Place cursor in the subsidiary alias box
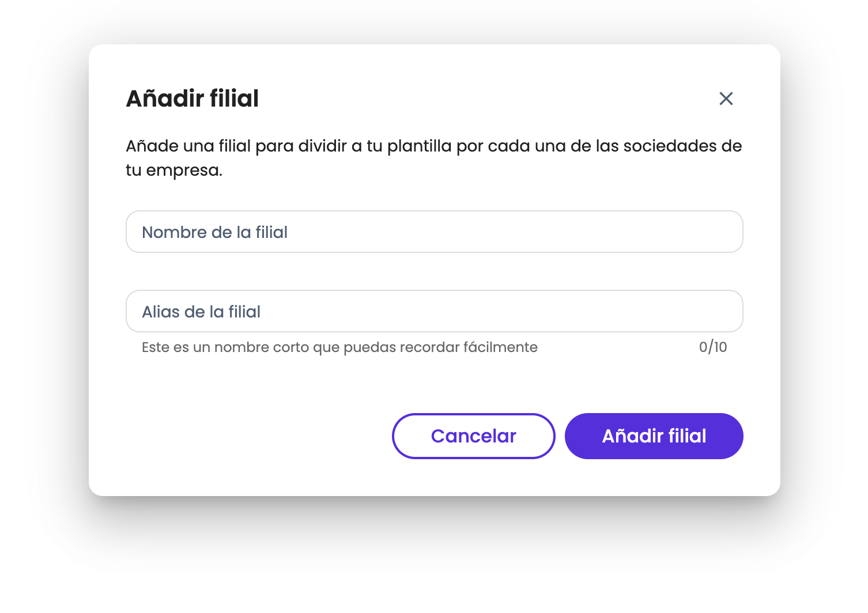This screenshot has width=868, height=613. pyautogui.click(x=434, y=311)
